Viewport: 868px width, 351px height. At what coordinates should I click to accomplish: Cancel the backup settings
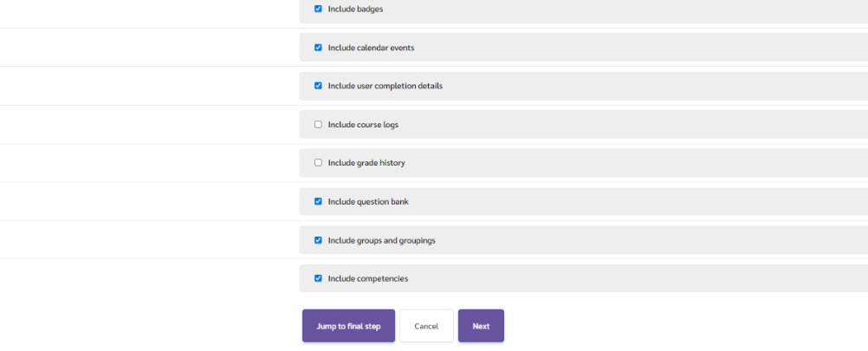pyautogui.click(x=426, y=326)
